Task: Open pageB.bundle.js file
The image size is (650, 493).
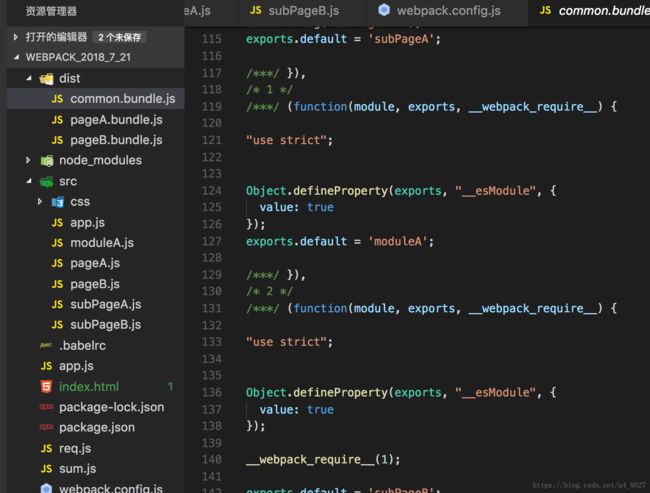Action: point(116,140)
